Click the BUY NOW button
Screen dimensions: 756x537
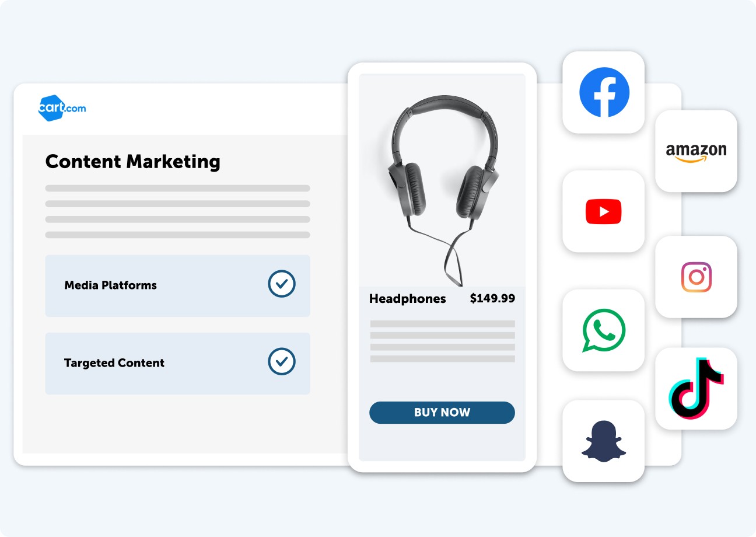(x=442, y=412)
